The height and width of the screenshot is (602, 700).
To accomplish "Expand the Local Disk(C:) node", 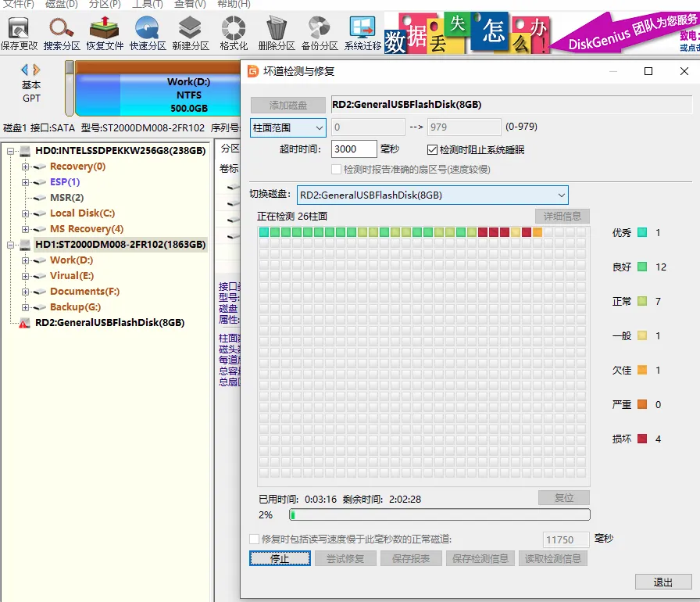I will (x=26, y=213).
